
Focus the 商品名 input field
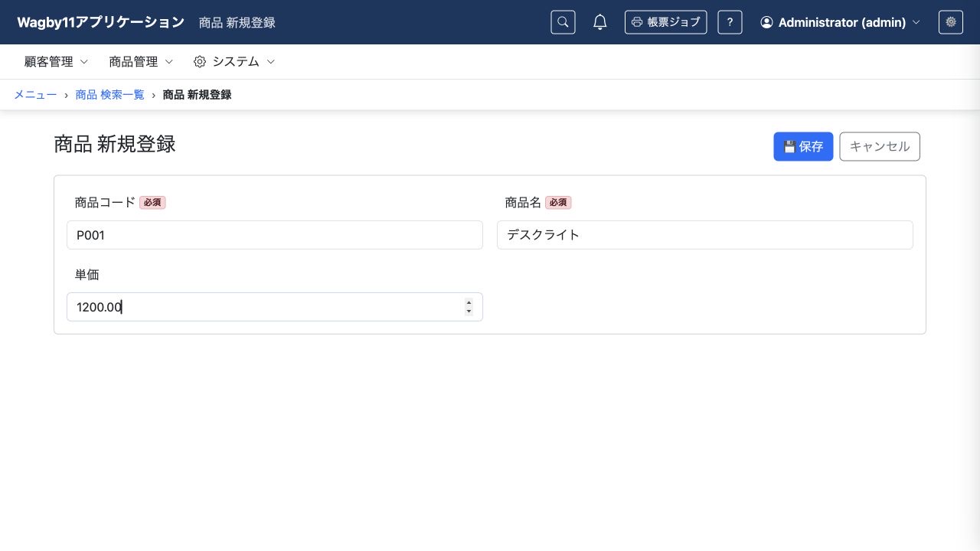[705, 235]
